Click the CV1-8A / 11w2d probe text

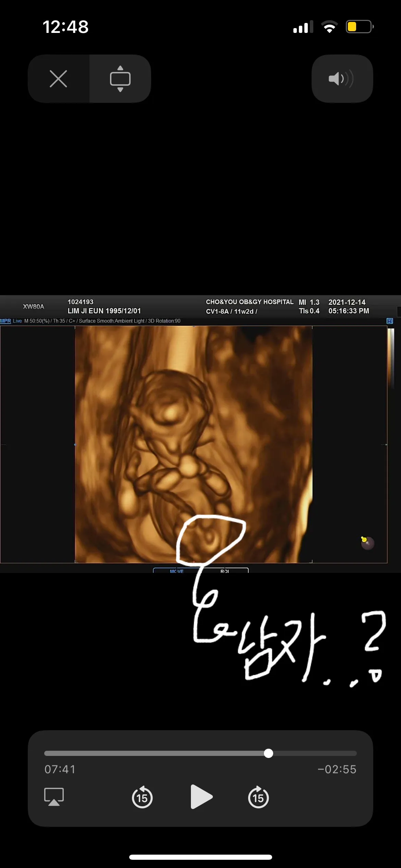pyautogui.click(x=231, y=311)
